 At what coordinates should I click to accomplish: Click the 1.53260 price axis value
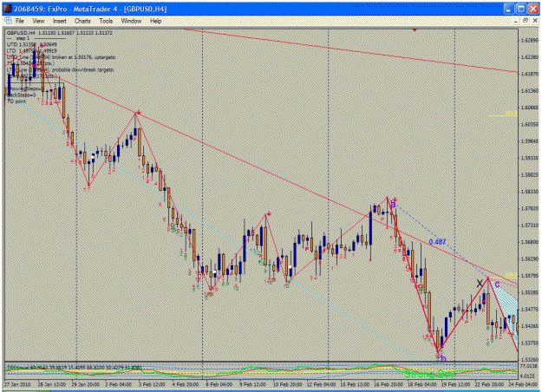tap(529, 360)
